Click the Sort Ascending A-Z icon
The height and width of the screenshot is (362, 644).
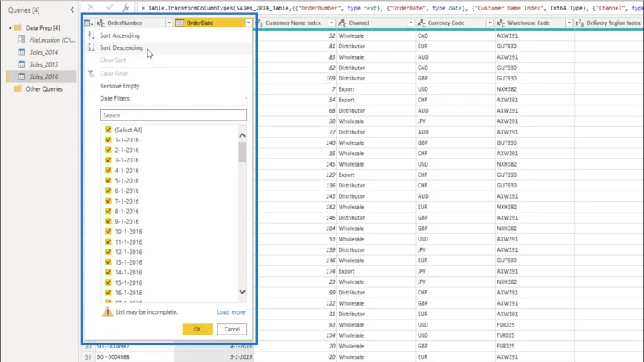pos(91,35)
